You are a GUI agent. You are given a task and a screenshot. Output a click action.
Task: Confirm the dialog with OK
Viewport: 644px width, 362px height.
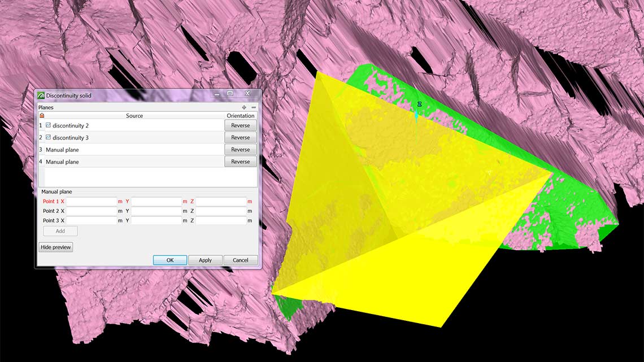170,260
